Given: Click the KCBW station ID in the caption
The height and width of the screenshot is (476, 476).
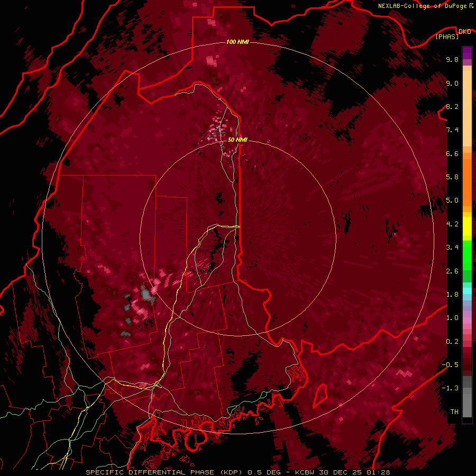Looking at the screenshot, I should (x=304, y=472).
